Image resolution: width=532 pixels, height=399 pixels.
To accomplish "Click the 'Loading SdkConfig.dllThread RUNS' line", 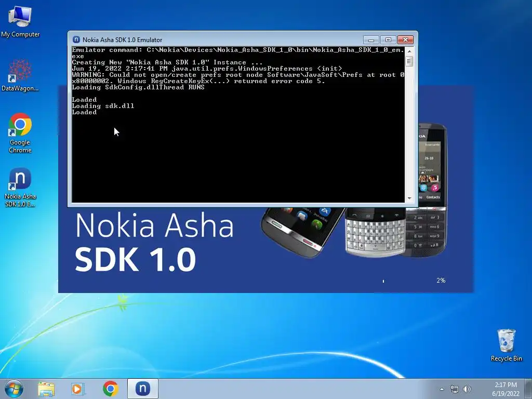I will (x=138, y=87).
